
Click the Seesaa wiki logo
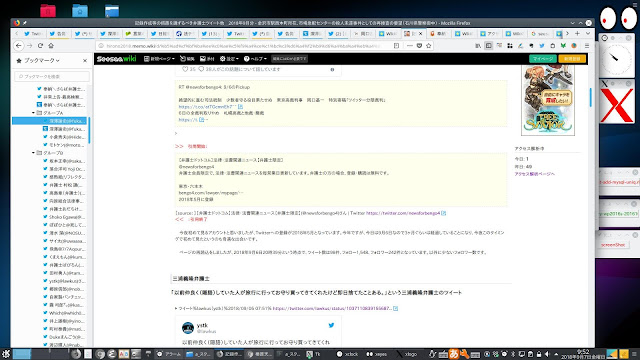(x=116, y=59)
